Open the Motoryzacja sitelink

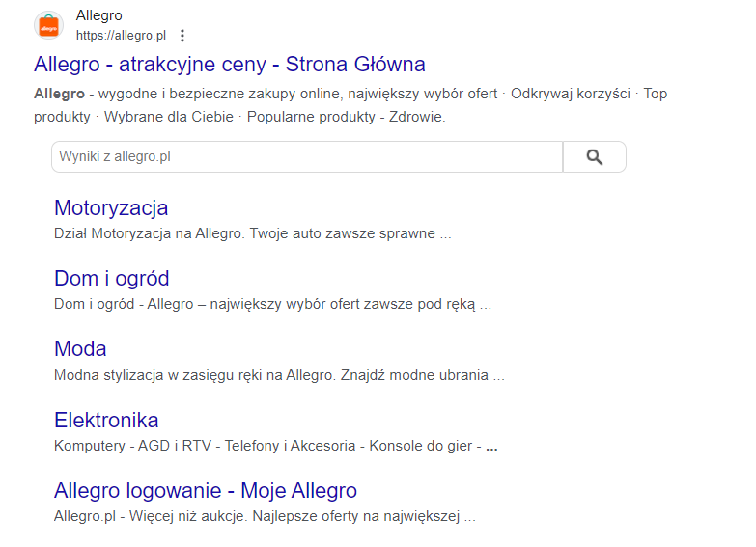[111, 207]
